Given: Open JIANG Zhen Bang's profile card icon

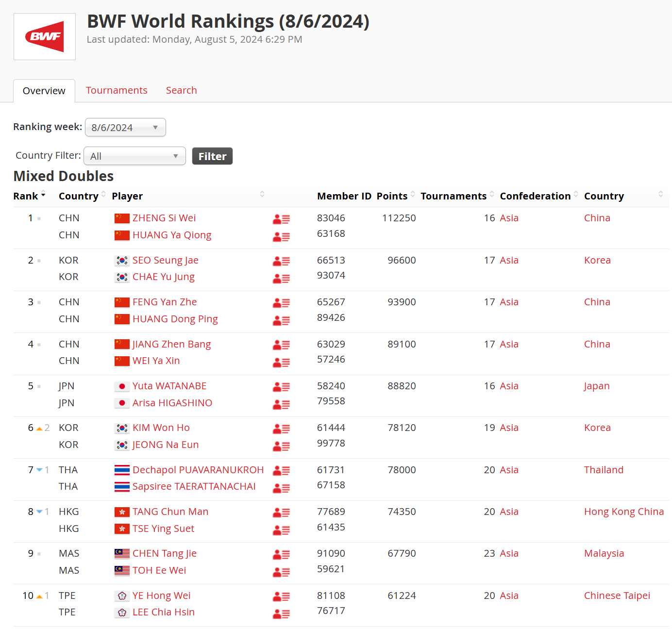Looking at the screenshot, I should tap(281, 345).
